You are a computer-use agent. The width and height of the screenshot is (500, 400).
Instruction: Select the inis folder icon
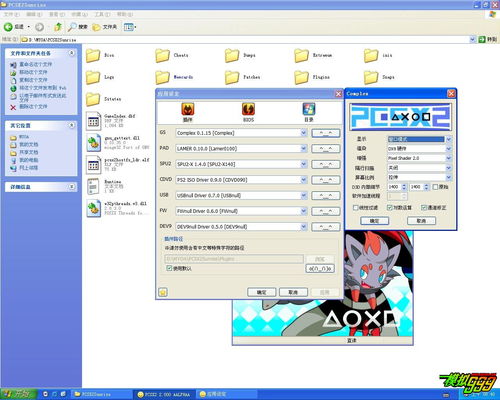[x=371, y=56]
